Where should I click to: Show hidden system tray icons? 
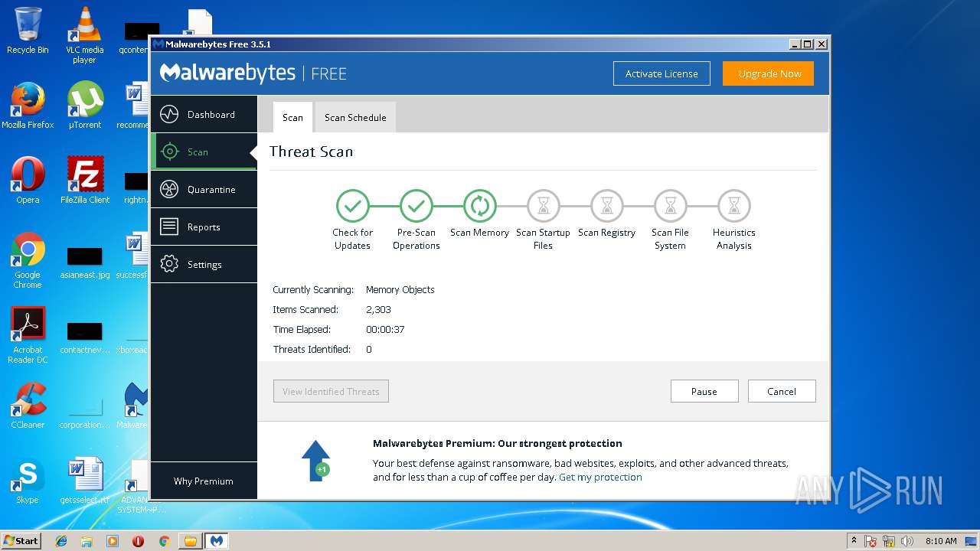[x=854, y=541]
